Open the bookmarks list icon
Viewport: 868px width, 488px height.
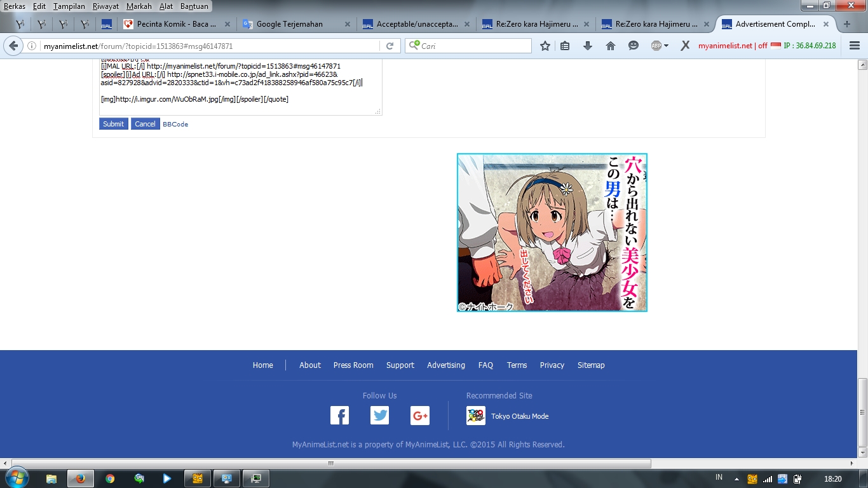(x=565, y=46)
